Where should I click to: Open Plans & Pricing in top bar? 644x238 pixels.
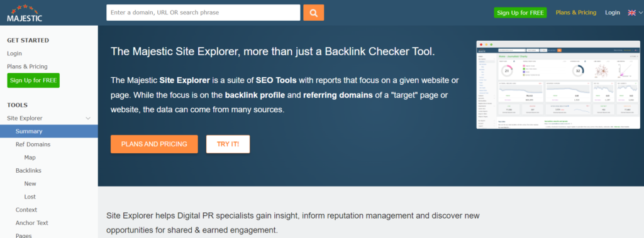[576, 13]
